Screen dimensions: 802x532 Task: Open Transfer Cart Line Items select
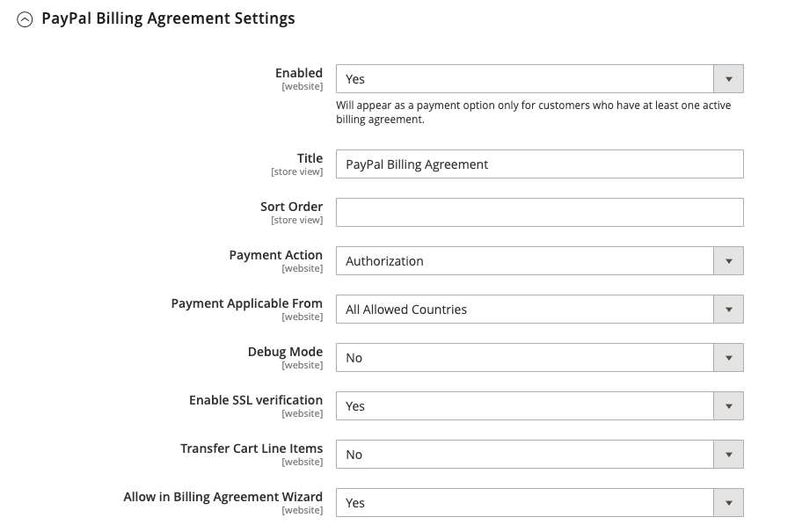point(540,455)
